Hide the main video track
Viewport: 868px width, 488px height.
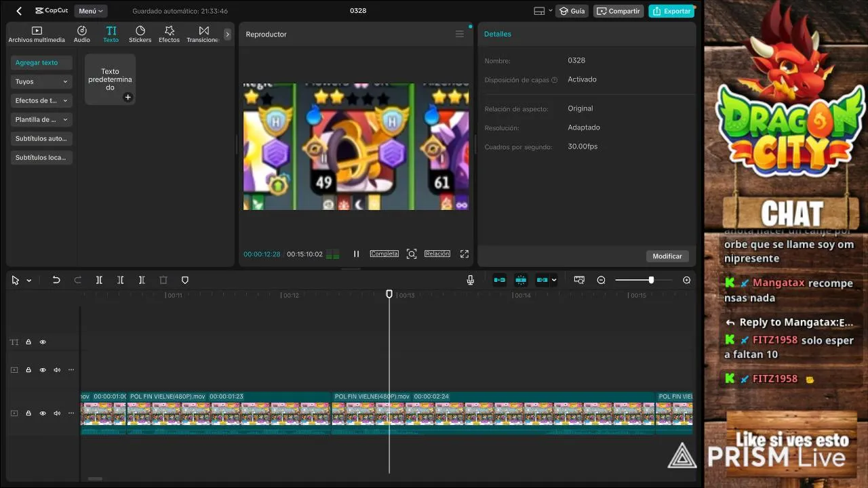pos(43,413)
